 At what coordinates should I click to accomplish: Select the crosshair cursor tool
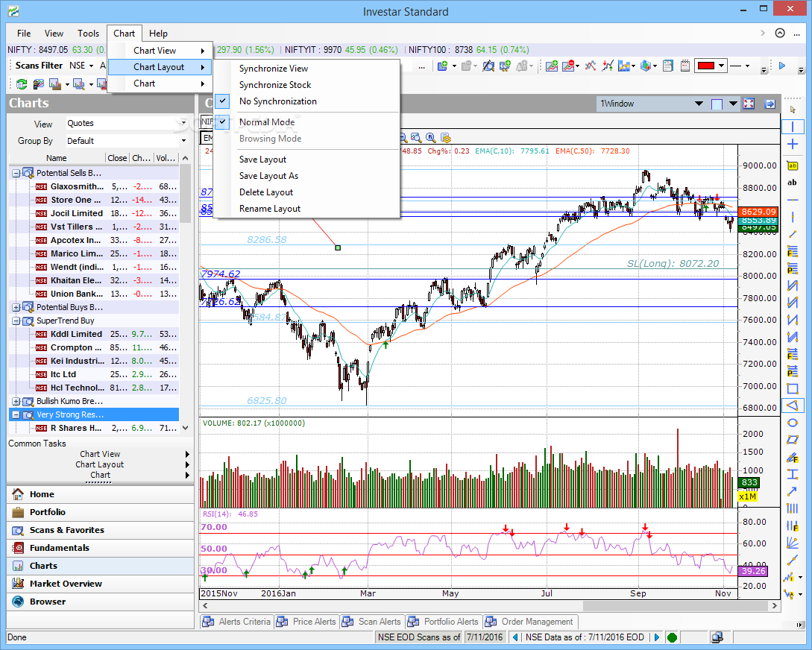pyautogui.click(x=793, y=144)
